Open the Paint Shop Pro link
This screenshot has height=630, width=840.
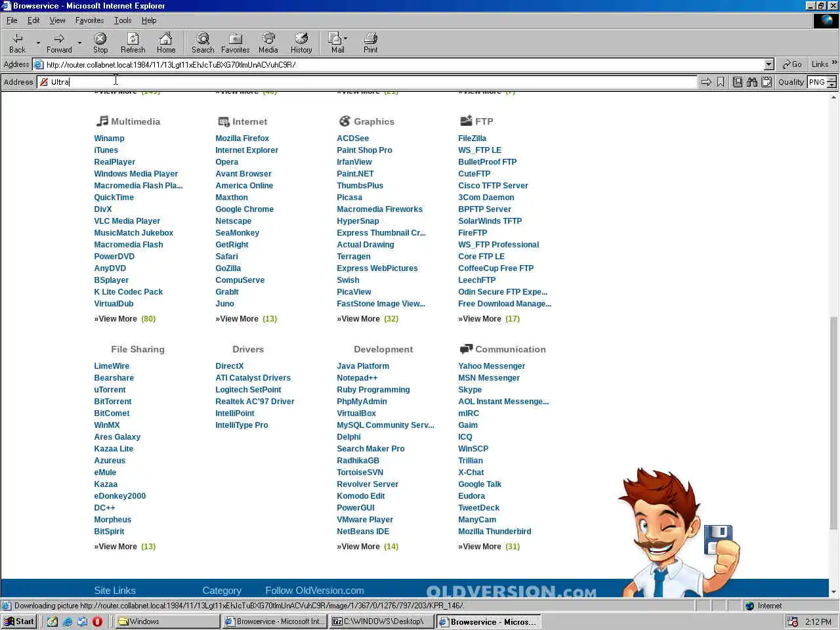[364, 150]
